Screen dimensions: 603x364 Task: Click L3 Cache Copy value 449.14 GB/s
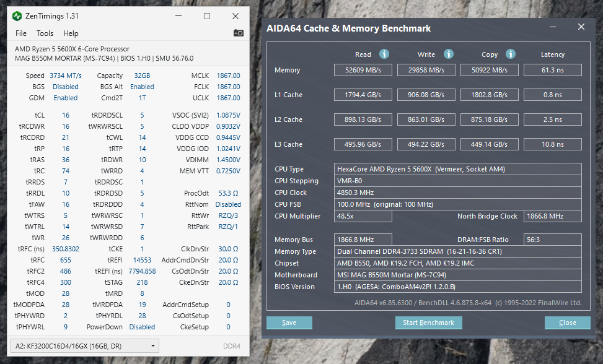click(489, 144)
